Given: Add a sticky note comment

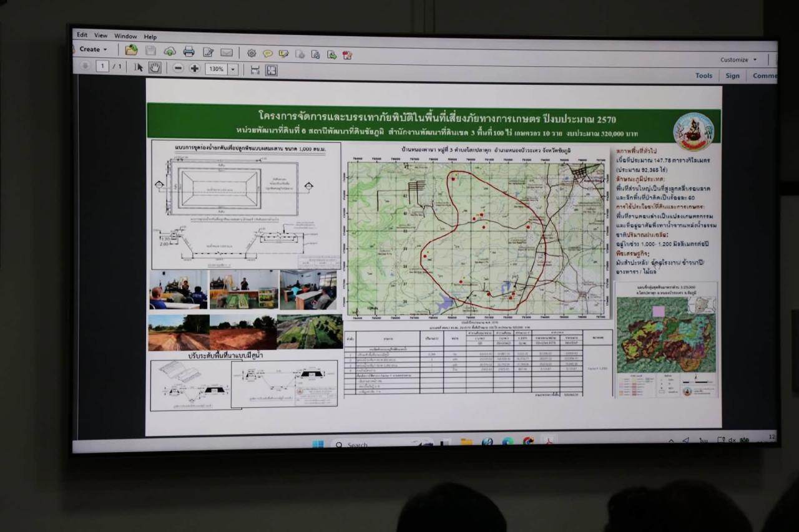Looking at the screenshot, I should (x=268, y=54).
